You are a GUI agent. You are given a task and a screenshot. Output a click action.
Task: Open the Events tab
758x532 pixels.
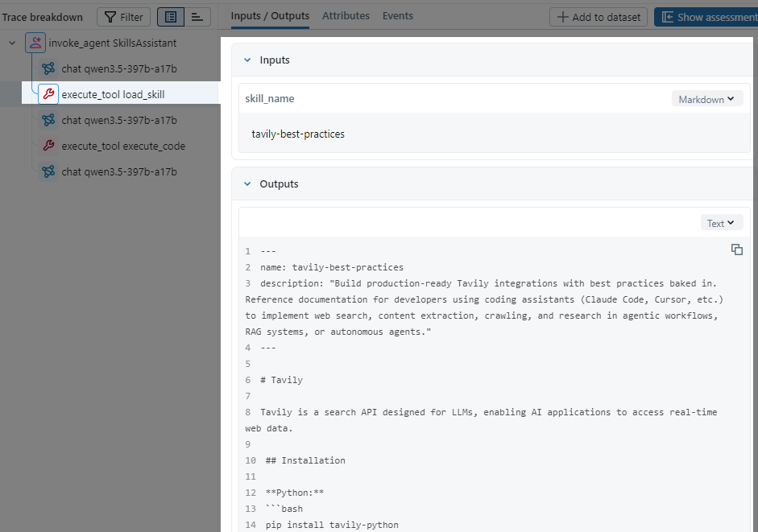pyautogui.click(x=398, y=14)
